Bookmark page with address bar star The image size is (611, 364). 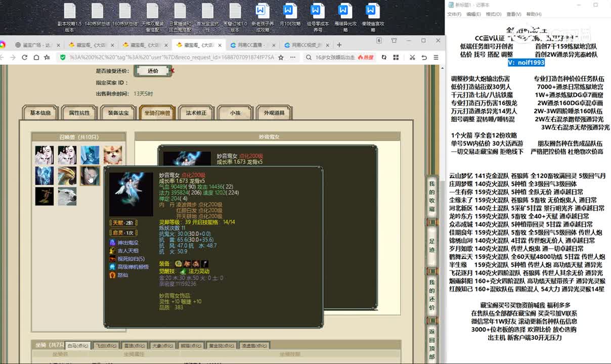[281, 58]
